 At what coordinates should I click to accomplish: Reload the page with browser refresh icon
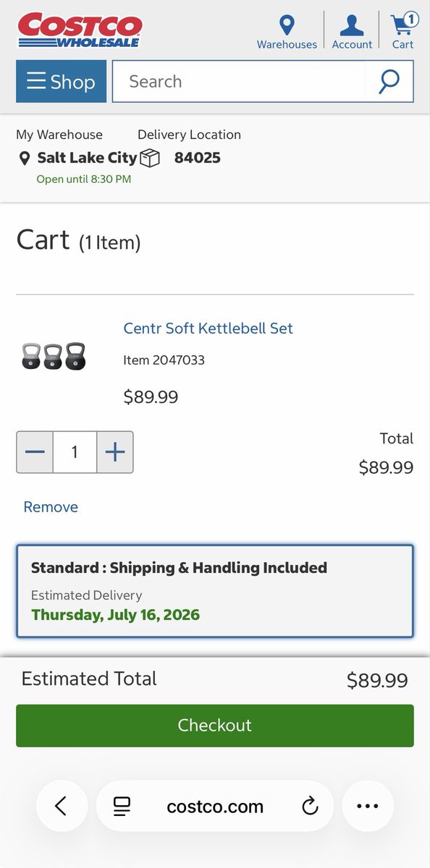click(x=310, y=806)
